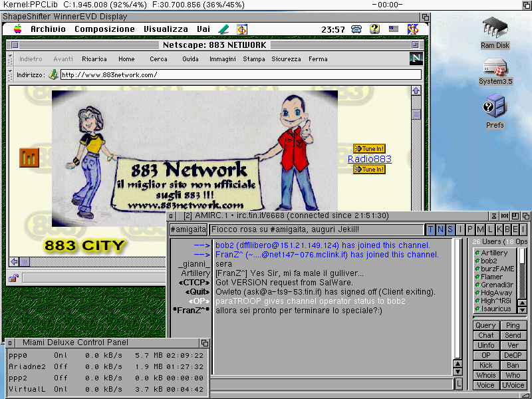Click the AMIRC channel topic field

pos(316,229)
